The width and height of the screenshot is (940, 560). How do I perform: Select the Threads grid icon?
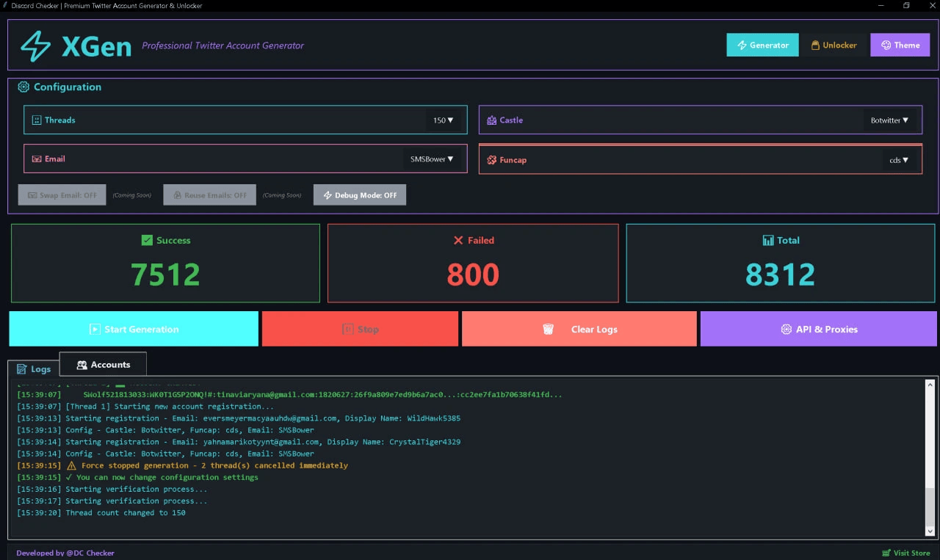pos(37,120)
